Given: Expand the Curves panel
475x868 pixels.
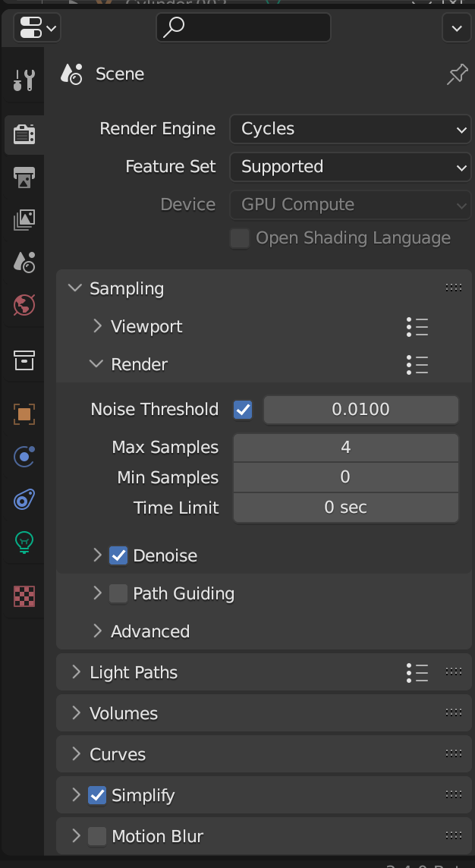Looking at the screenshot, I should [77, 754].
